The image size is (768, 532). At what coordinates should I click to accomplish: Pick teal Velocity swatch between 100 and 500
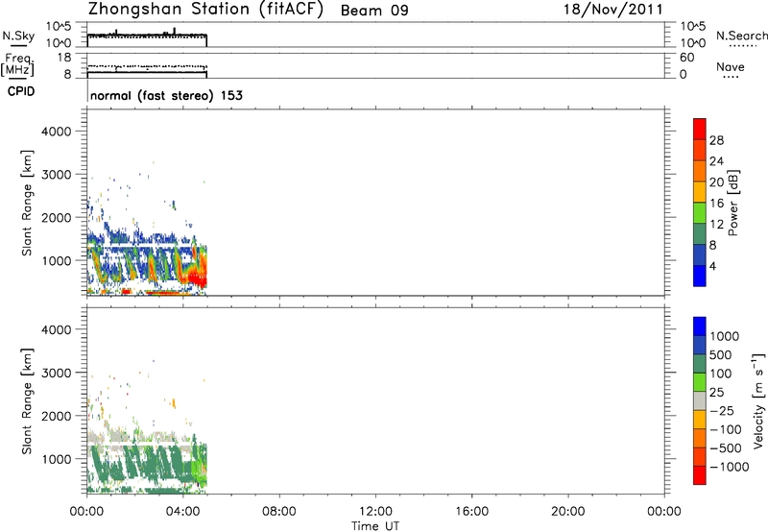(x=700, y=364)
